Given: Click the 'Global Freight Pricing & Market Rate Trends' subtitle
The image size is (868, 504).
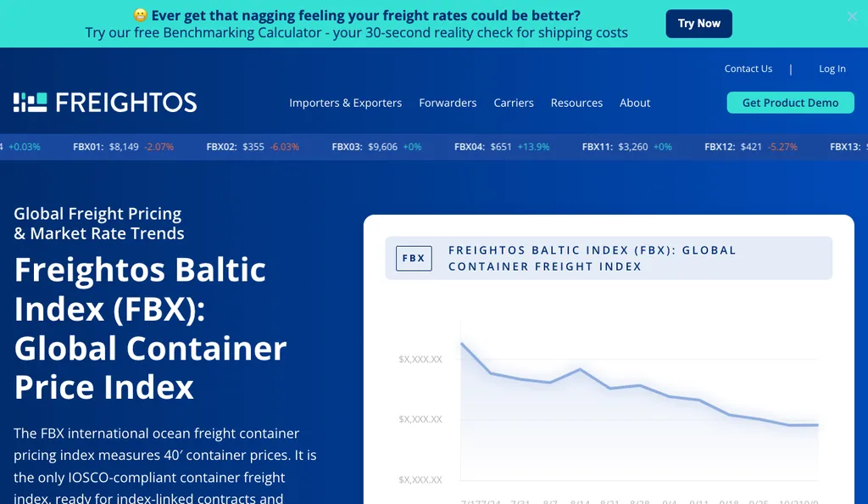Looking at the screenshot, I should coord(98,223).
